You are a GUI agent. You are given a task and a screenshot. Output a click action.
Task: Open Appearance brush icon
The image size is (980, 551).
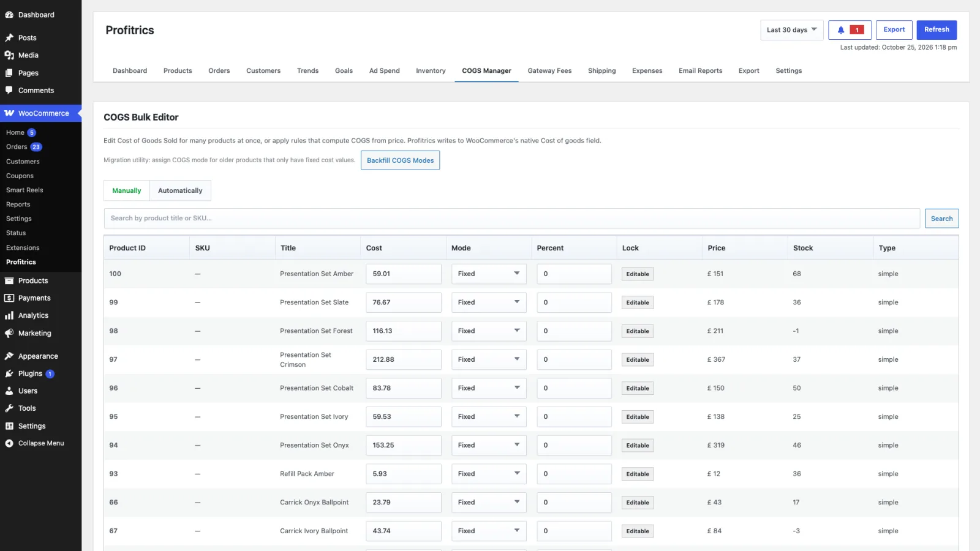(9, 356)
